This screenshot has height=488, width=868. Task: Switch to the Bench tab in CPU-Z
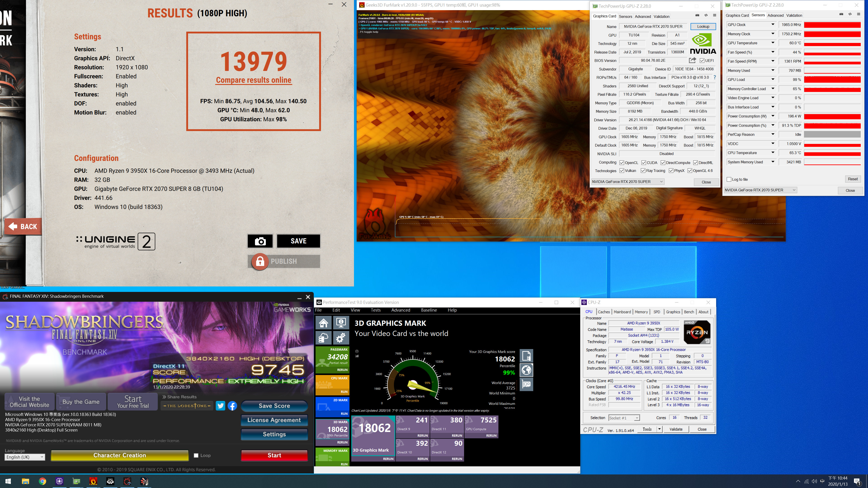pyautogui.click(x=689, y=312)
